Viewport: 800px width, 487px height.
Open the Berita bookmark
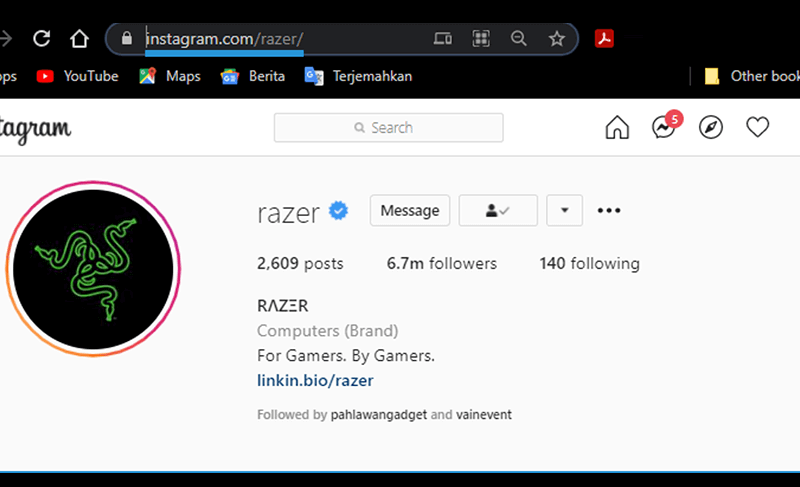pos(253,76)
